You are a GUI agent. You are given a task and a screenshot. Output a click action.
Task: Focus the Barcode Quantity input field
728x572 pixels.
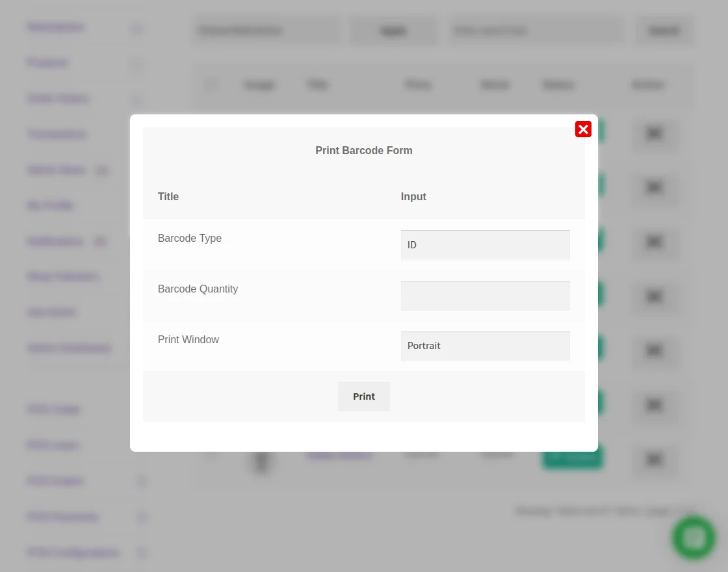[485, 296]
